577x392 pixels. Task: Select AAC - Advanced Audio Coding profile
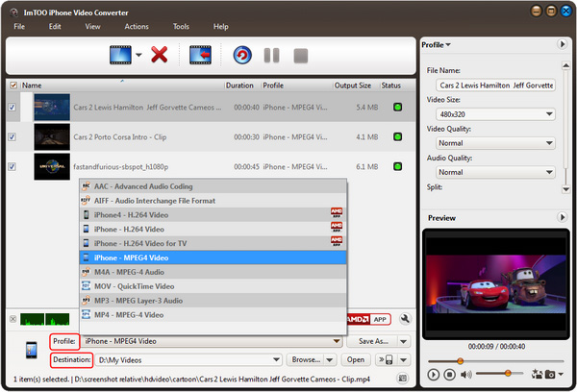coord(213,186)
